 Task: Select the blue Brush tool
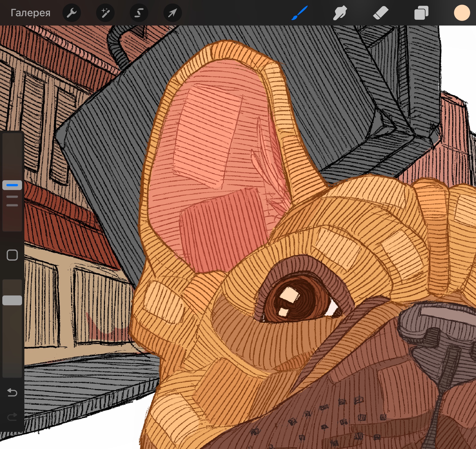coord(299,13)
